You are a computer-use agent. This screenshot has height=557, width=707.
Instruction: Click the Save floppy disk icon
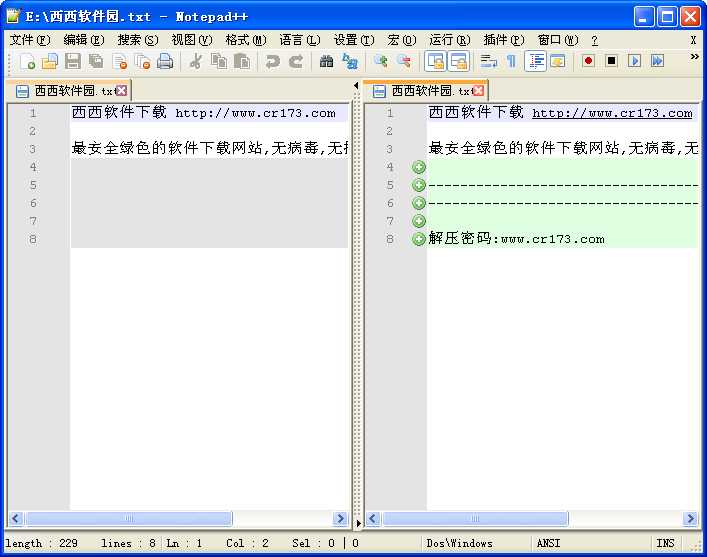(x=73, y=61)
